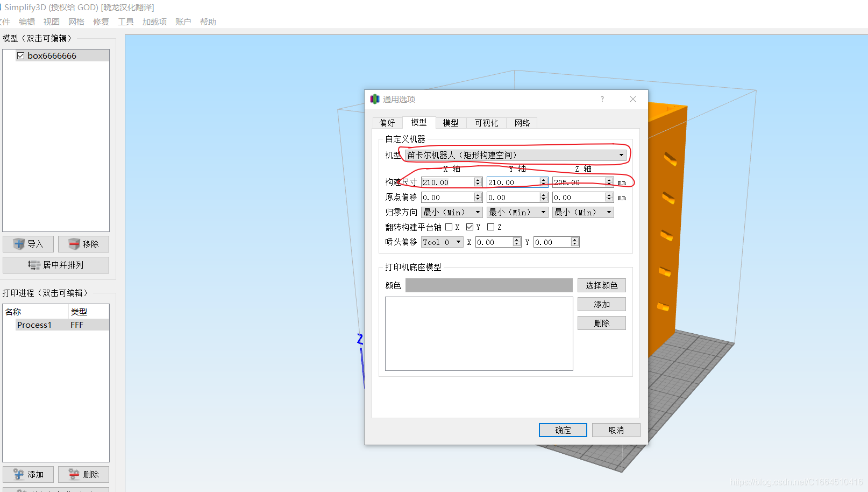Click the Delete process icon button
The width and height of the screenshot is (868, 492).
[x=83, y=474]
